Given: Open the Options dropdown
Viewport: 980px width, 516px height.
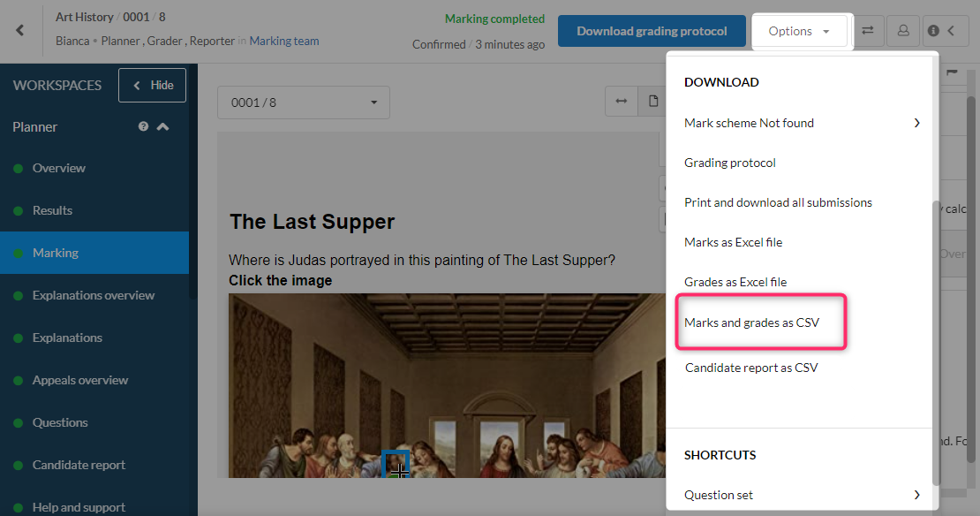Looking at the screenshot, I should click(x=799, y=31).
